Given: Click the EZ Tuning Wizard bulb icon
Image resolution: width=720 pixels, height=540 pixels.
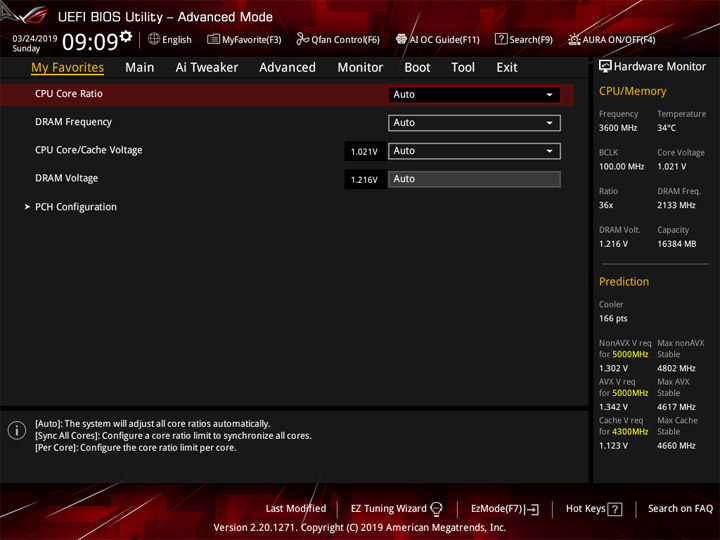Looking at the screenshot, I should [x=436, y=509].
